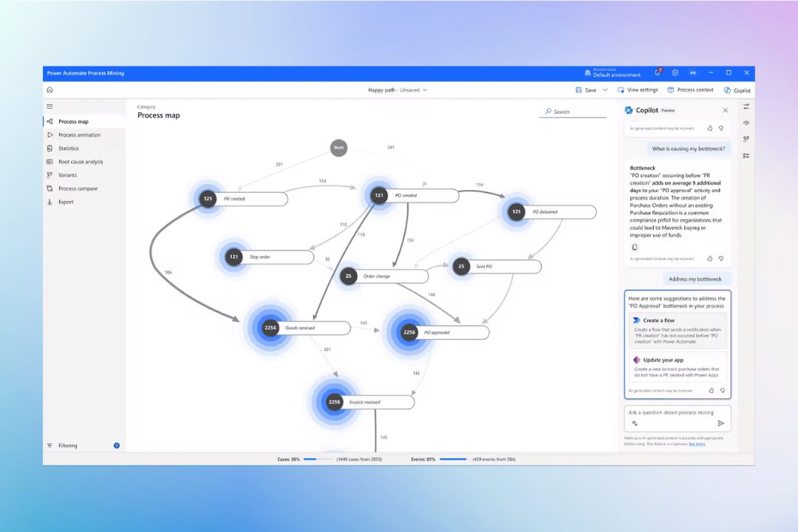This screenshot has width=798, height=532.
Task: Give thumbs down to the Bottleneck answer
Action: (x=721, y=259)
